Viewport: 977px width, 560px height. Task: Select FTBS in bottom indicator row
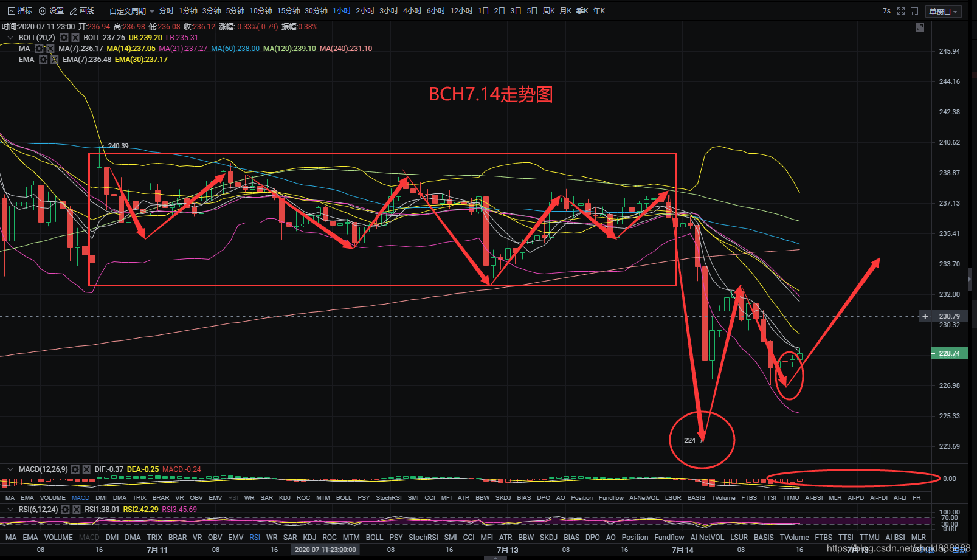824,538
